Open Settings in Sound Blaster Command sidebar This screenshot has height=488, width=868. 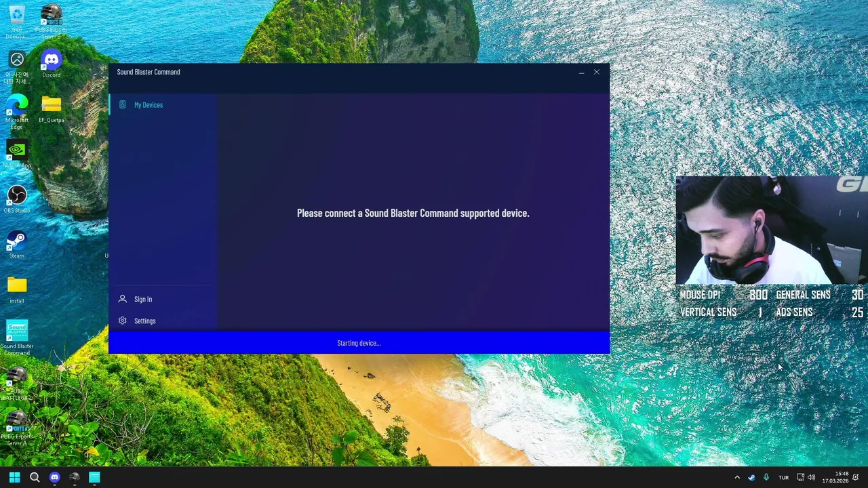163,321
